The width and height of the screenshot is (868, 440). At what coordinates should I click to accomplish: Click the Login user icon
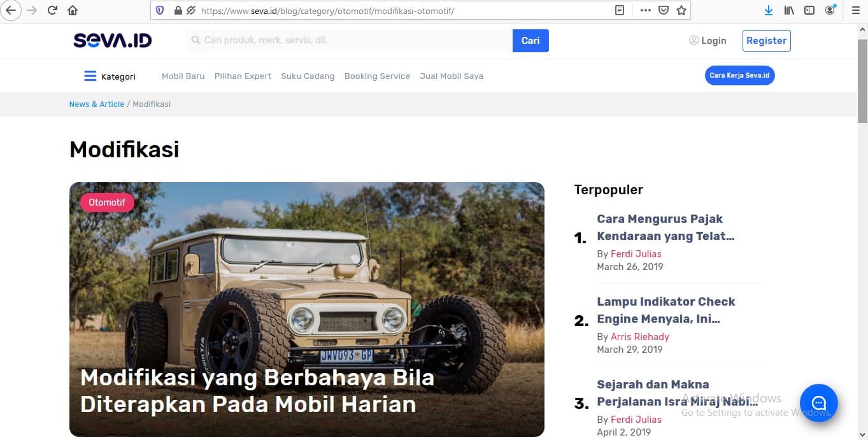coord(694,40)
